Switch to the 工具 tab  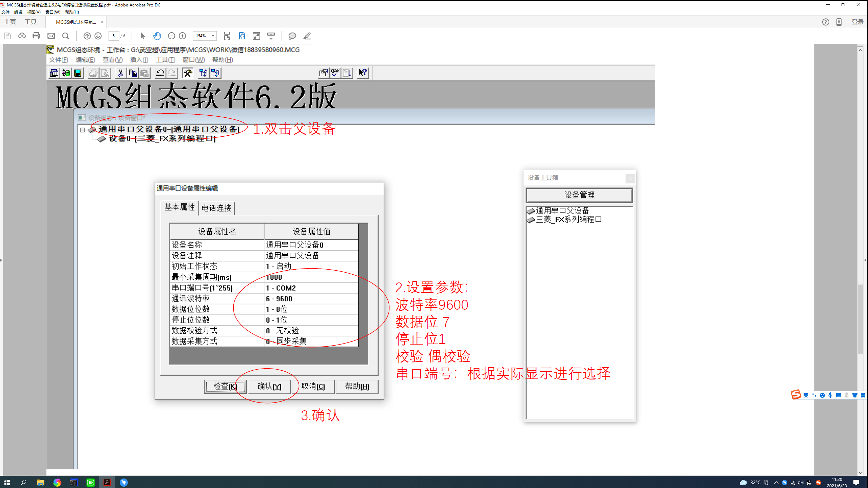[x=31, y=22]
